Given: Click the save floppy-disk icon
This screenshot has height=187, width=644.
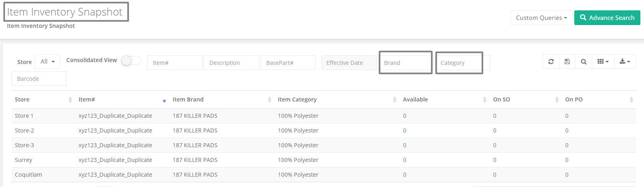Looking at the screenshot, I should click(567, 62).
